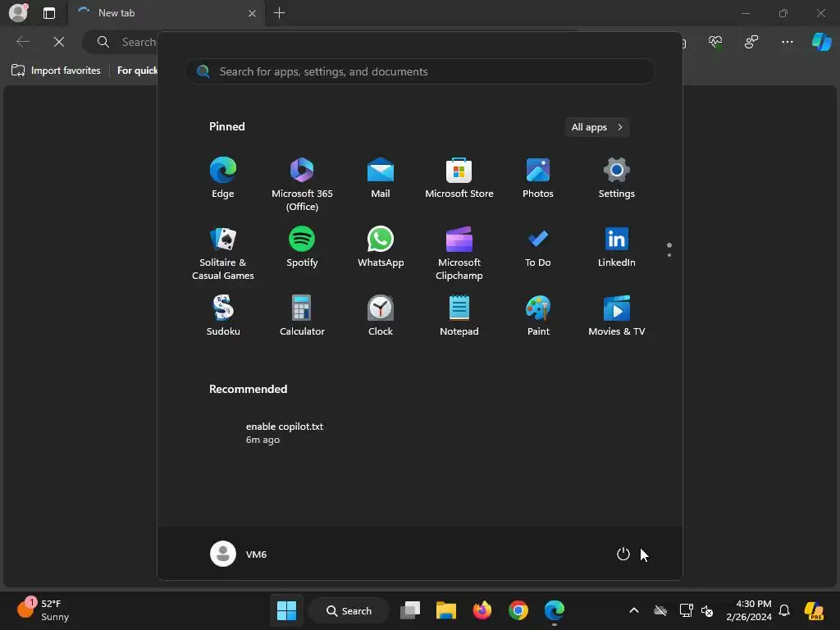
Task: Open Copilot preview icon in taskbar
Action: pos(814,610)
